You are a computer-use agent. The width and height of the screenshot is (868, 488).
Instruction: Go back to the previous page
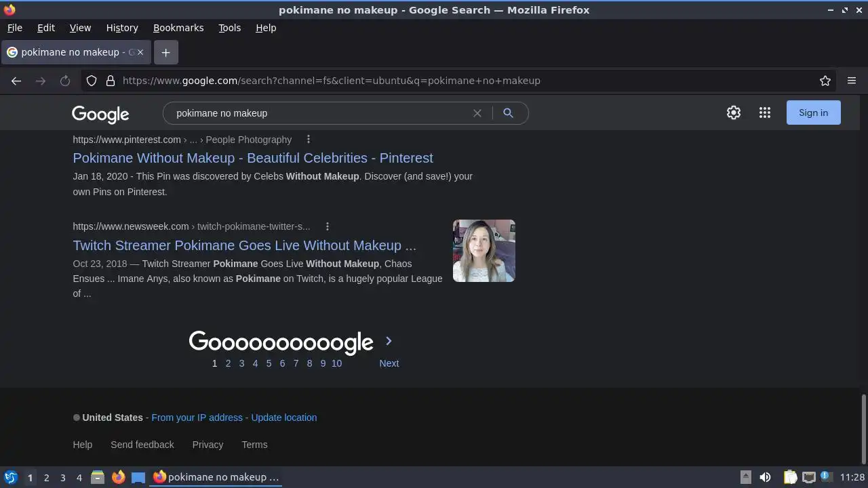tap(16, 81)
